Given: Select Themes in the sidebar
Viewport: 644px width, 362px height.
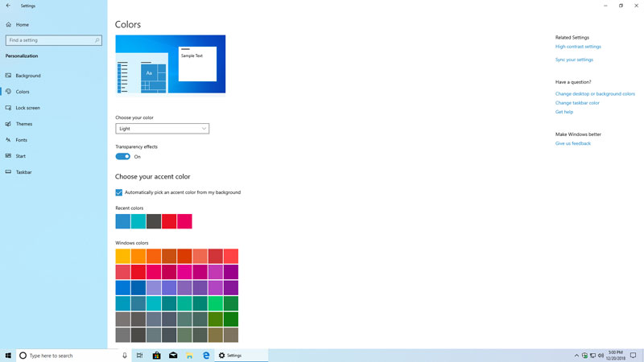Looking at the screenshot, I should [24, 124].
